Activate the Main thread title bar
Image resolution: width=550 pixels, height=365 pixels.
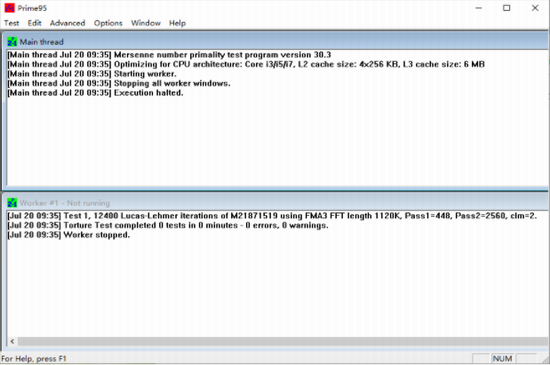click(277, 42)
